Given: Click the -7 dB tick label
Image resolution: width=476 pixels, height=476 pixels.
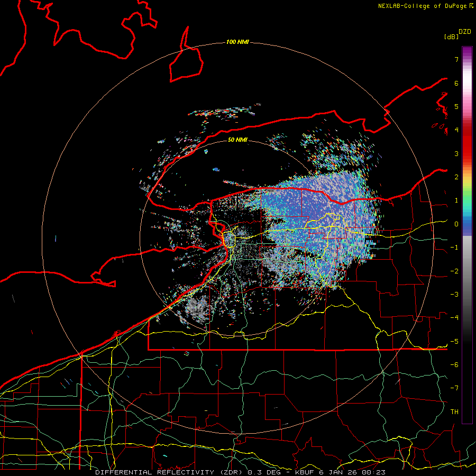Looking at the screenshot, I should tap(454, 388).
